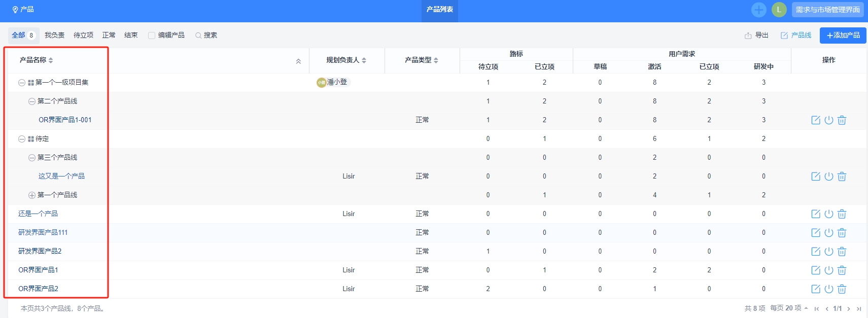The image size is (868, 318).
Task: Collapse the 待定 project set node
Action: point(22,139)
